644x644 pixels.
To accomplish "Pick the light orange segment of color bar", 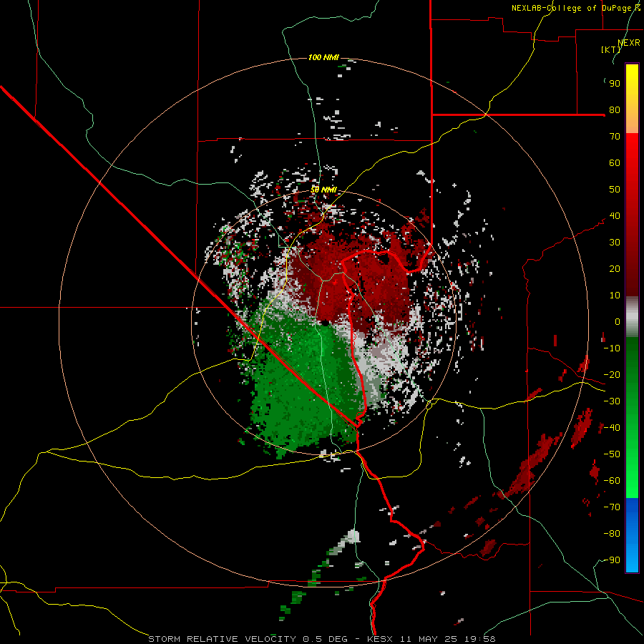I will point(632,122).
